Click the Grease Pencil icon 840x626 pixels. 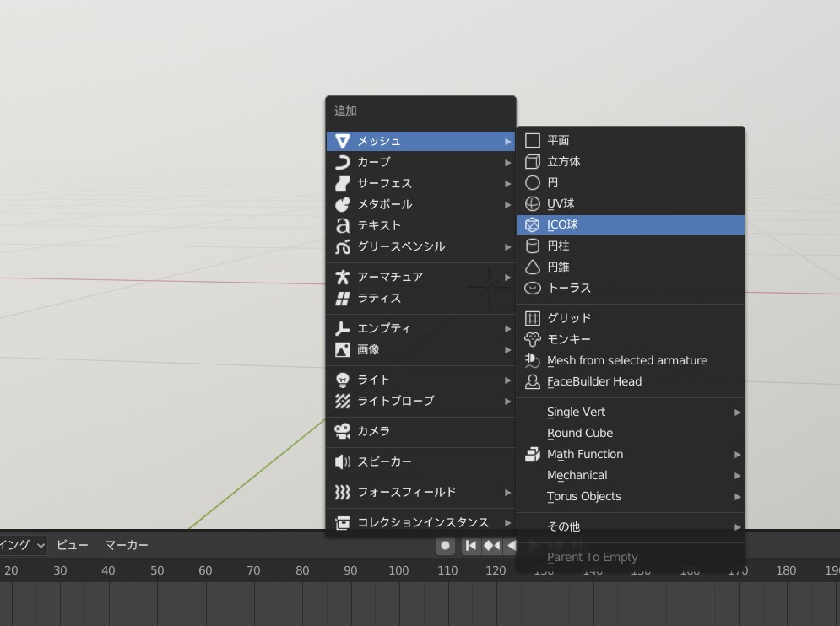point(342,246)
